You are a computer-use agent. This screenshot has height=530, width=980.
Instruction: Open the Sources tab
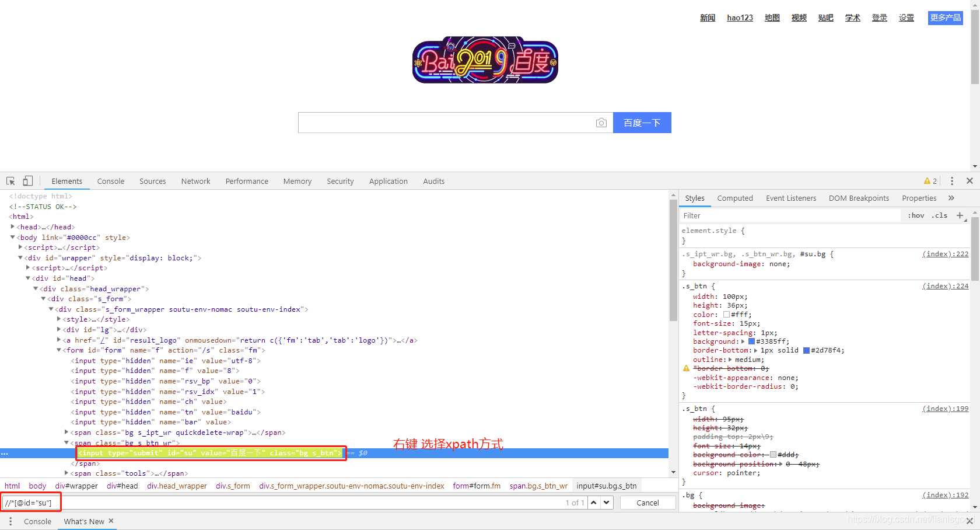(153, 181)
